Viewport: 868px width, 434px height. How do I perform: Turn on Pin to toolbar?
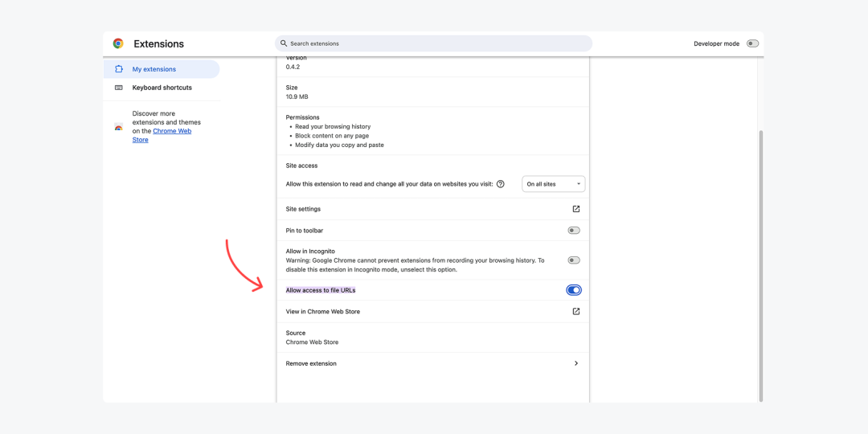click(x=573, y=231)
